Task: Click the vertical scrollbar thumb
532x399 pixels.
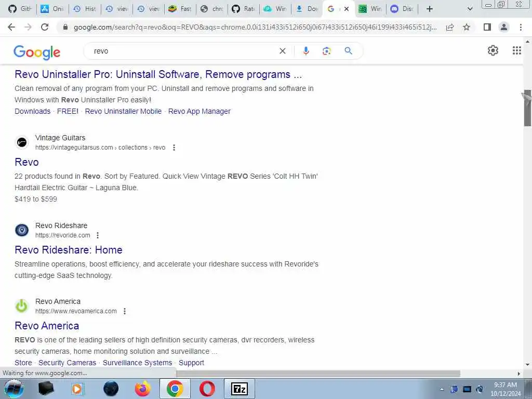Action: [x=527, y=108]
